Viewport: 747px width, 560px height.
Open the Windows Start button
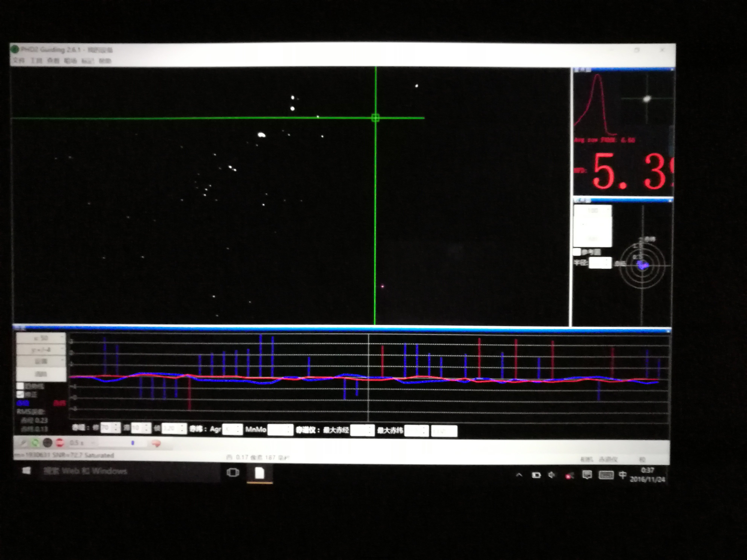(x=26, y=471)
